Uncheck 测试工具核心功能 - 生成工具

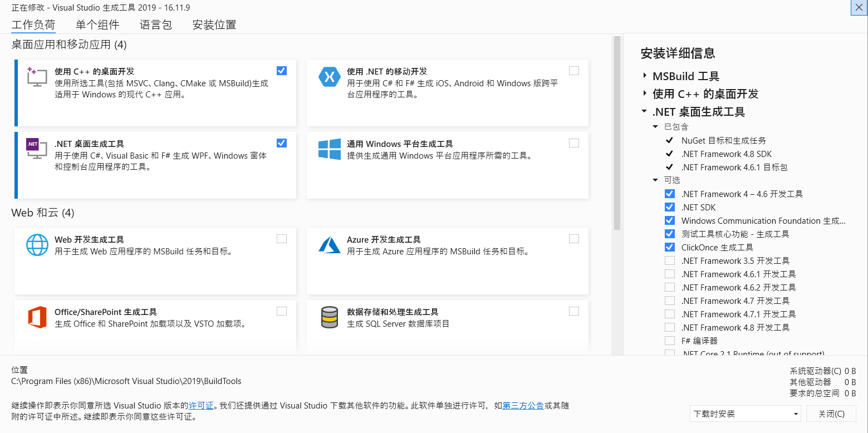(670, 234)
